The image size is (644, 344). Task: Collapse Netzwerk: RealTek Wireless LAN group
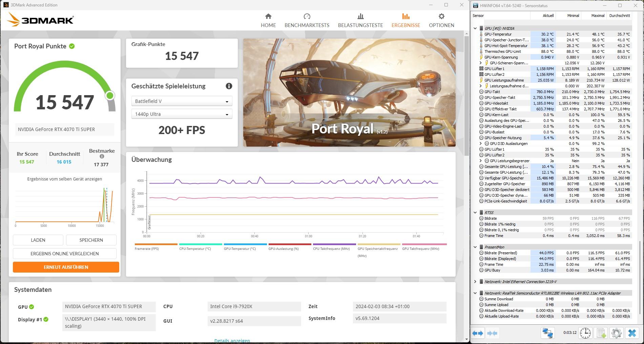[475, 293]
